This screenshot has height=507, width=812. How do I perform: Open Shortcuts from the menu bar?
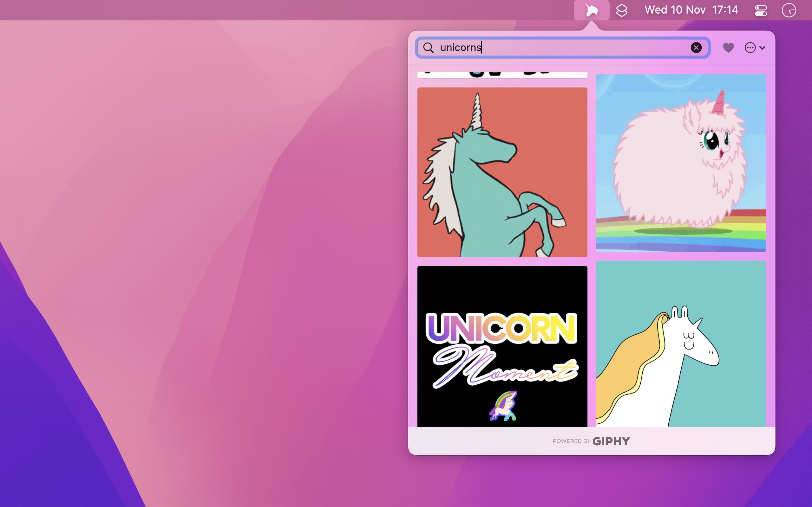tap(623, 10)
